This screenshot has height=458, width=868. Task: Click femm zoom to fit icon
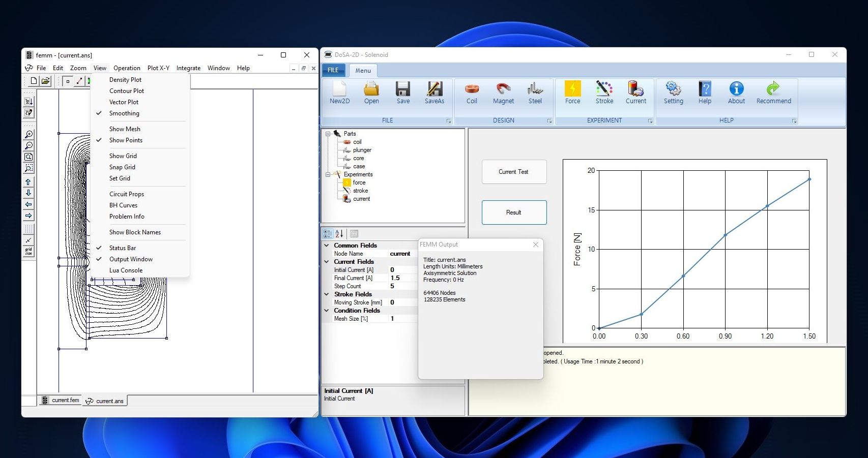(x=28, y=157)
